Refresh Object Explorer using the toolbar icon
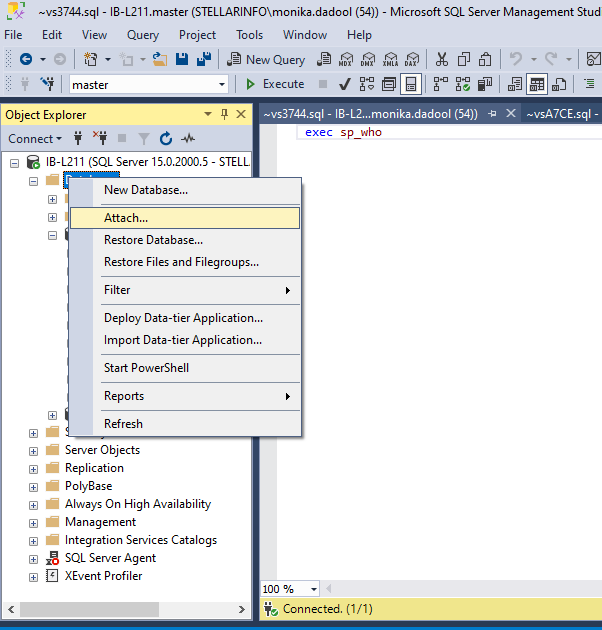Viewport: 602px width, 630px height. coord(165,138)
